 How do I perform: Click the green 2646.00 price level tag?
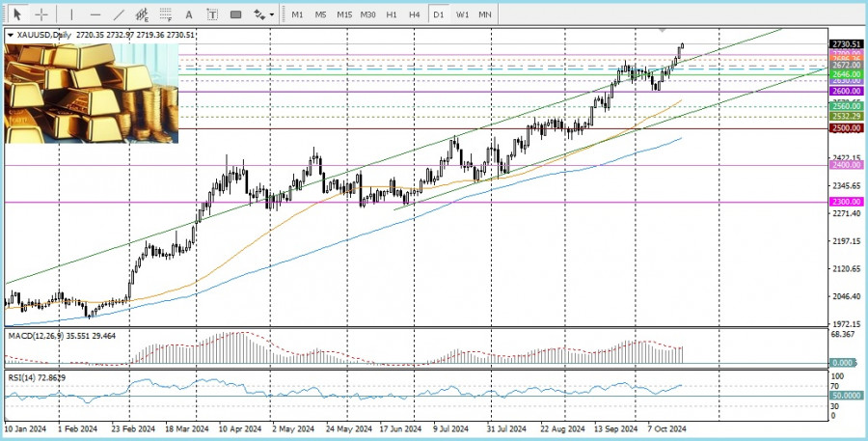click(847, 73)
